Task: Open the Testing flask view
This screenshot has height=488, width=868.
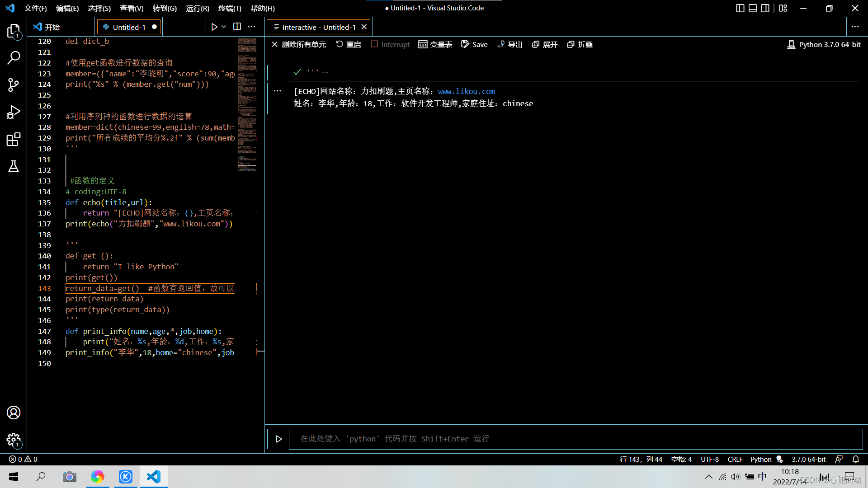Action: (14, 166)
